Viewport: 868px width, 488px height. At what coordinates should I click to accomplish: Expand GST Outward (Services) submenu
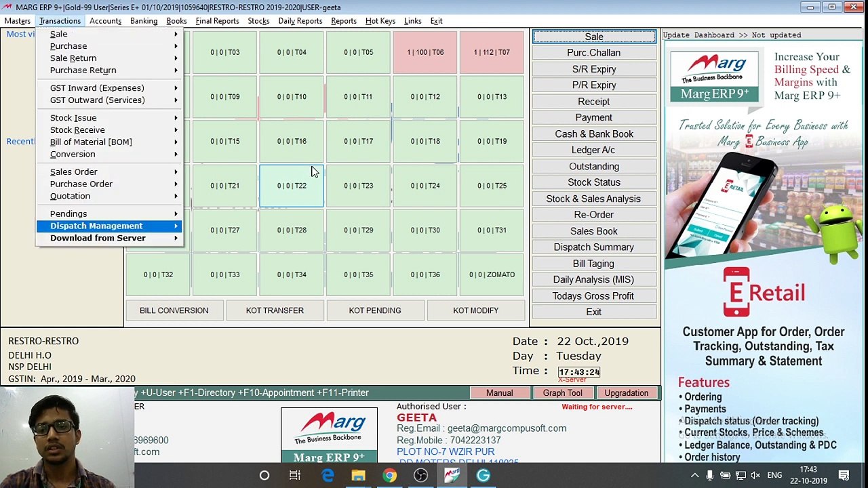click(x=176, y=100)
